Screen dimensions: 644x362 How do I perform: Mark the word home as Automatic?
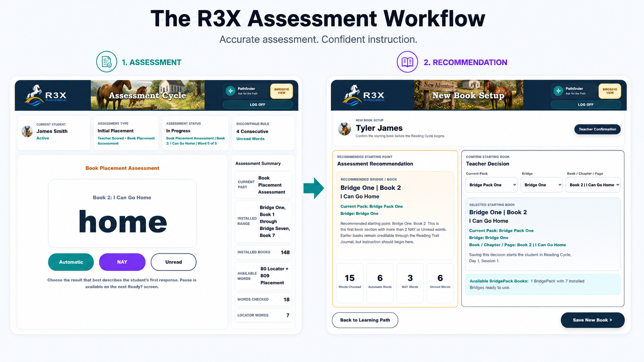71,262
